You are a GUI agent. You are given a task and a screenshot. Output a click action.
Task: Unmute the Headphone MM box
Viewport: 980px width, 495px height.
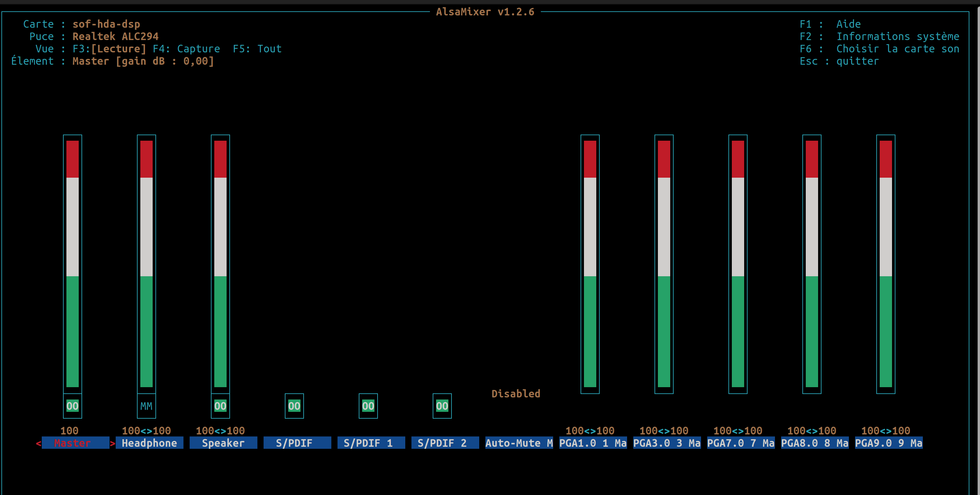[146, 406]
